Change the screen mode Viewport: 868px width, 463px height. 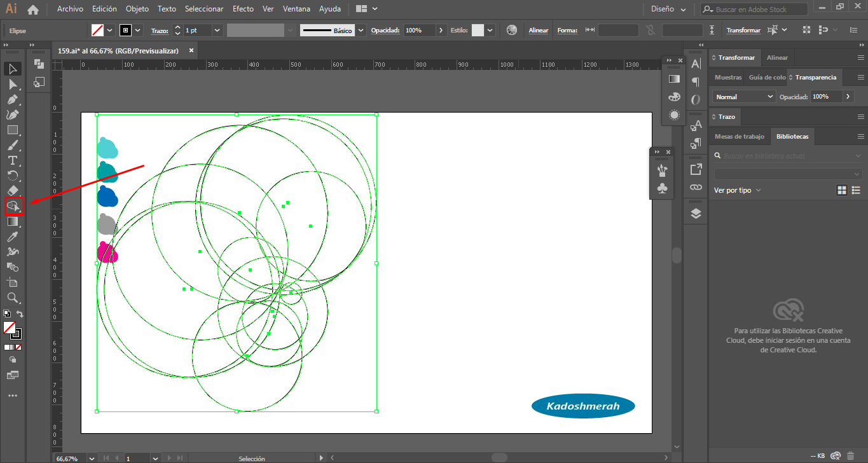coord(13,375)
